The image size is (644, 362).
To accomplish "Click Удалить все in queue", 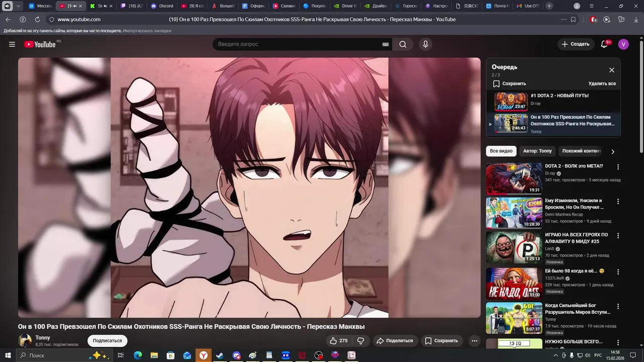I will point(602,84).
